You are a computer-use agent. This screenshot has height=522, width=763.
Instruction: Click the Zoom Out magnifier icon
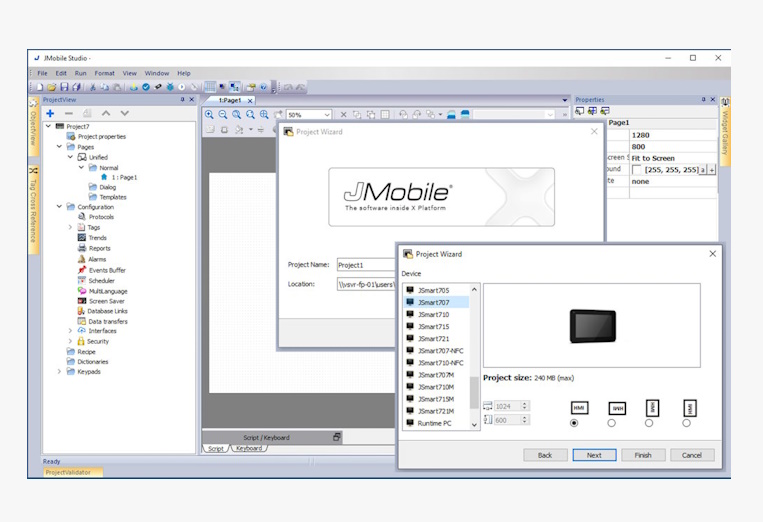tap(223, 115)
